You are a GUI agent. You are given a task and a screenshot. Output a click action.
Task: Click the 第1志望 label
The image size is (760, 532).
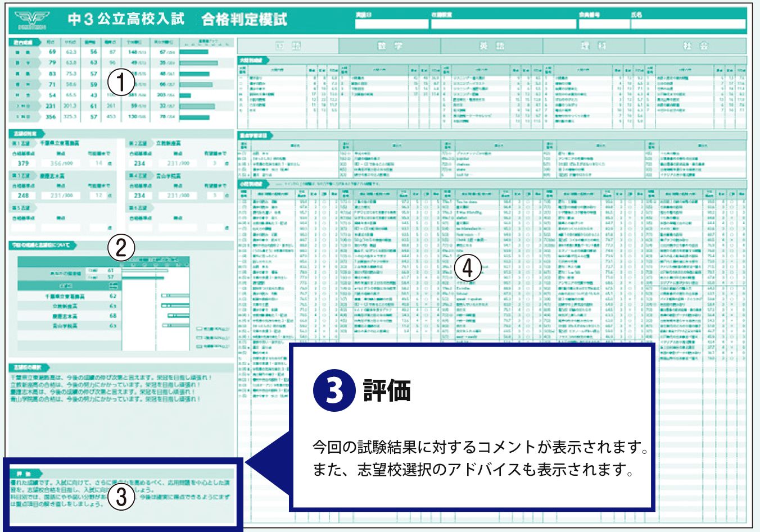pyautogui.click(x=21, y=144)
